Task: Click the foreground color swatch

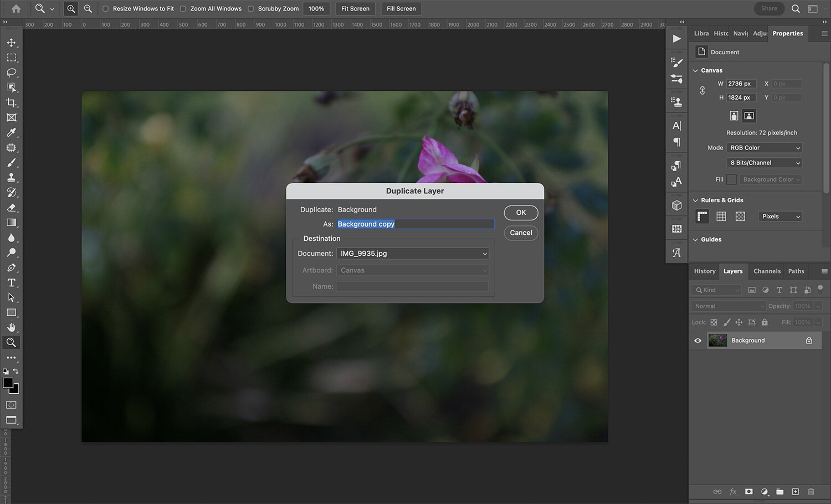Action: (x=9, y=383)
